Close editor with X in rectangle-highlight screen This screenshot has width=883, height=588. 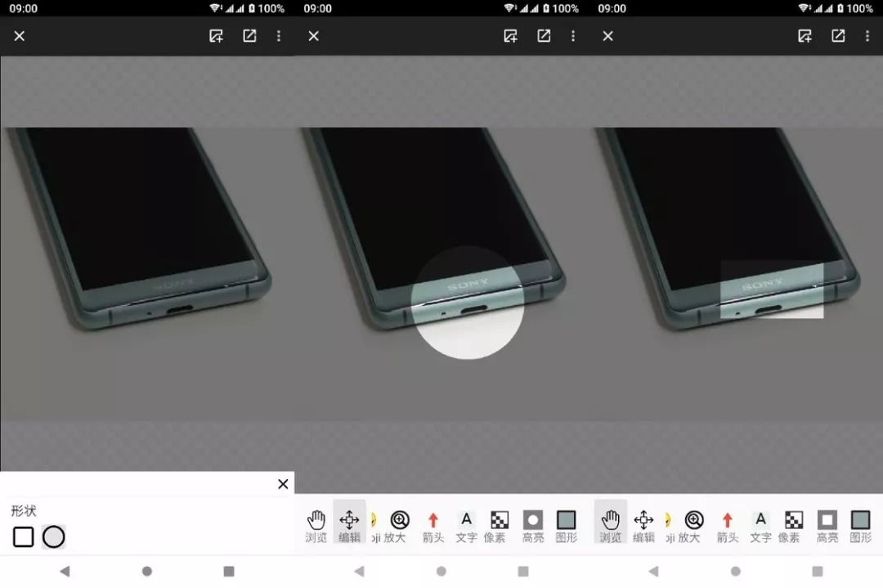[x=608, y=36]
